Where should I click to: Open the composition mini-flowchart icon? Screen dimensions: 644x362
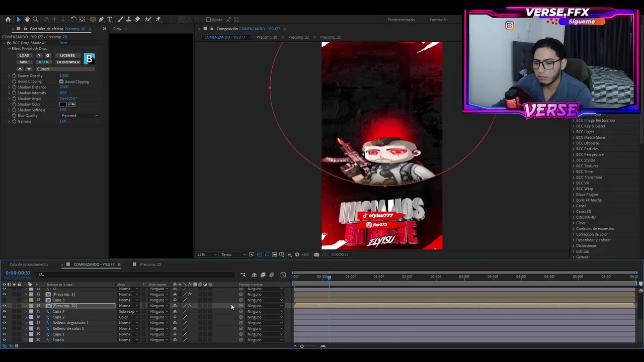[243, 275]
